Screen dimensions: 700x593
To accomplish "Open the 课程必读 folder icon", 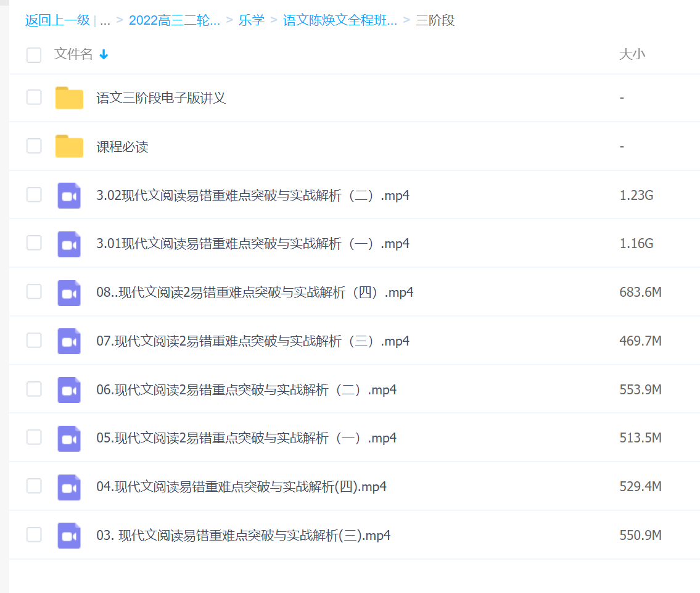I will pyautogui.click(x=68, y=146).
